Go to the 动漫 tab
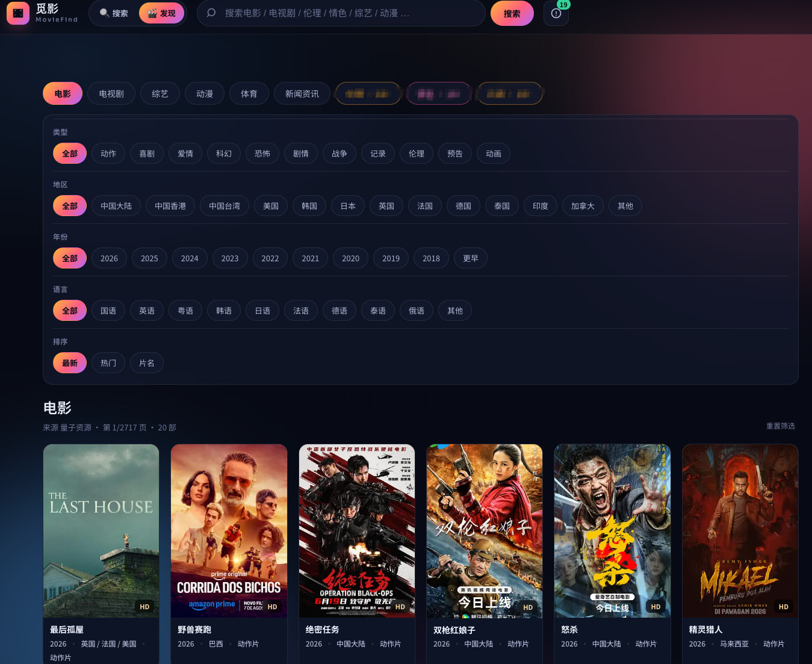 pos(205,94)
